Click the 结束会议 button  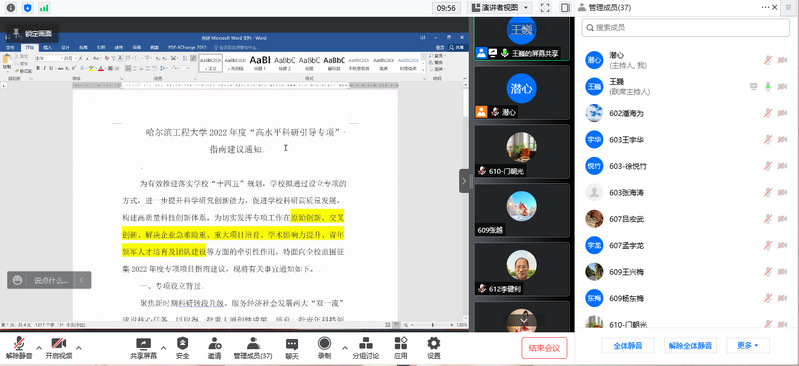[x=544, y=348]
